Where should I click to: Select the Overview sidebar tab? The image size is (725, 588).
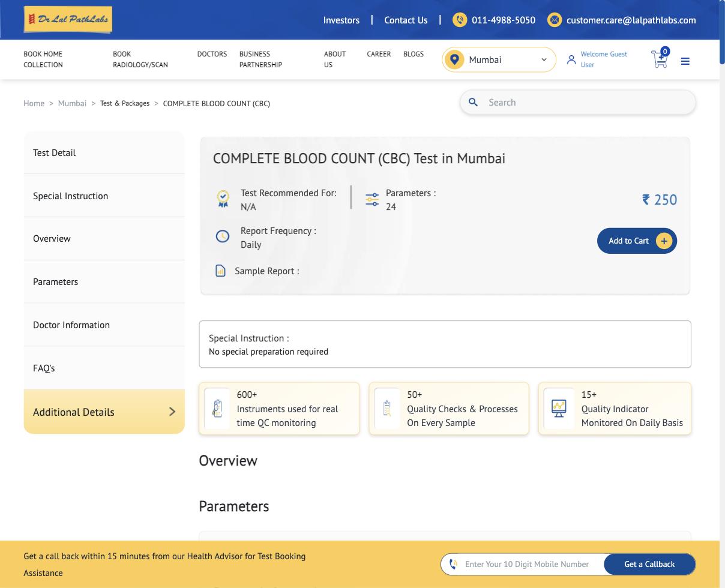[104, 239]
